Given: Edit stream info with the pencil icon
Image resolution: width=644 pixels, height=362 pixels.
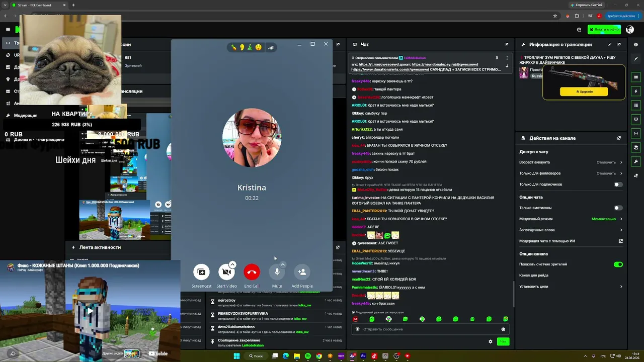Looking at the screenshot, I should click(x=610, y=45).
